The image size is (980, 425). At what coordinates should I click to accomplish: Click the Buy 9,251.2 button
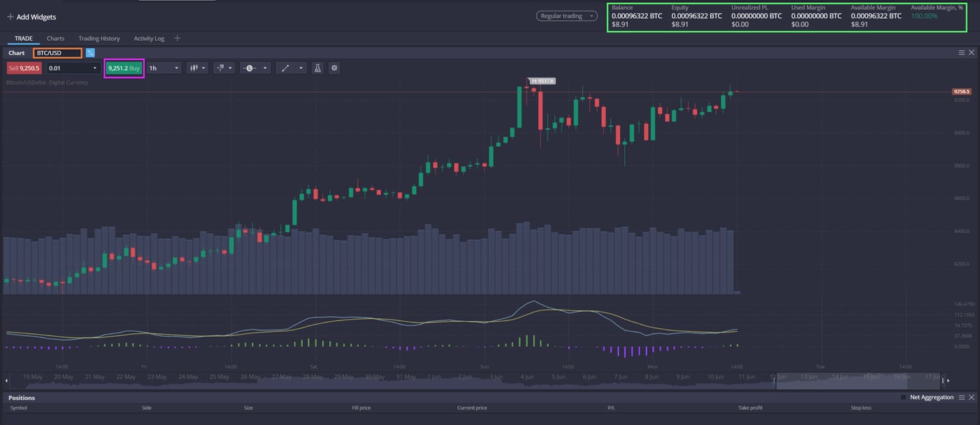[123, 67]
